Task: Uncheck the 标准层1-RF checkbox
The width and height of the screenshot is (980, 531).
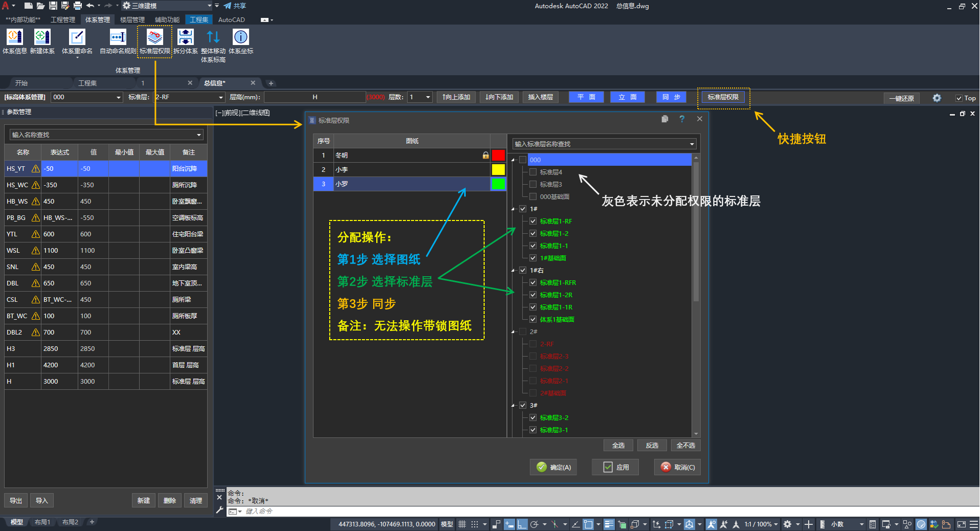Action: (533, 222)
